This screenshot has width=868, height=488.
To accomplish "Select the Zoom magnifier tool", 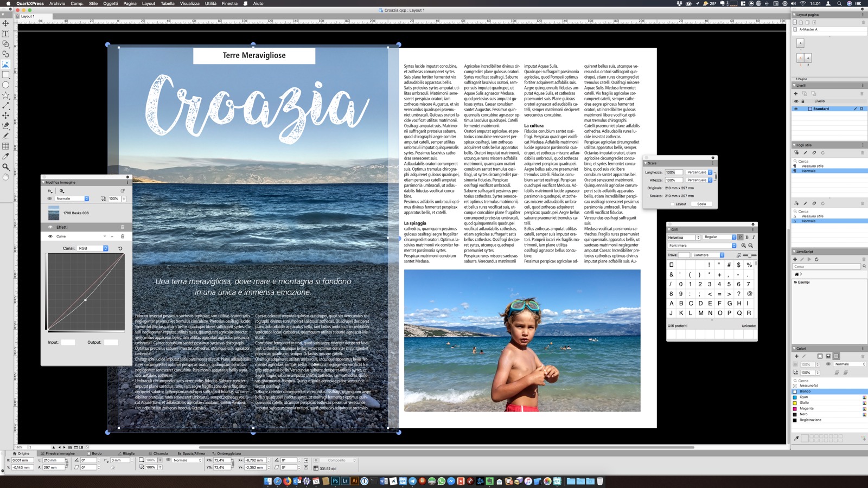I will pos(6,166).
